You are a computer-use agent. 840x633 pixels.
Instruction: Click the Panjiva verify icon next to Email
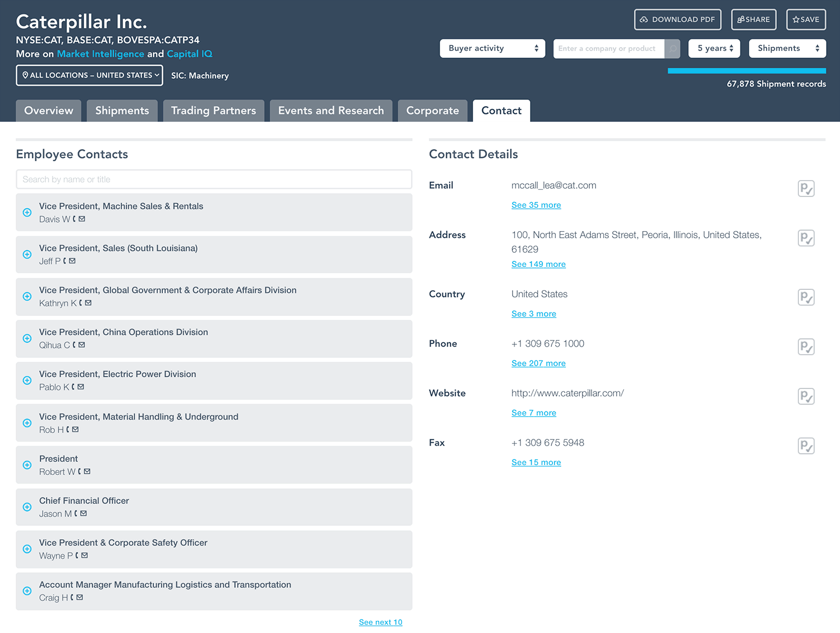(x=806, y=189)
